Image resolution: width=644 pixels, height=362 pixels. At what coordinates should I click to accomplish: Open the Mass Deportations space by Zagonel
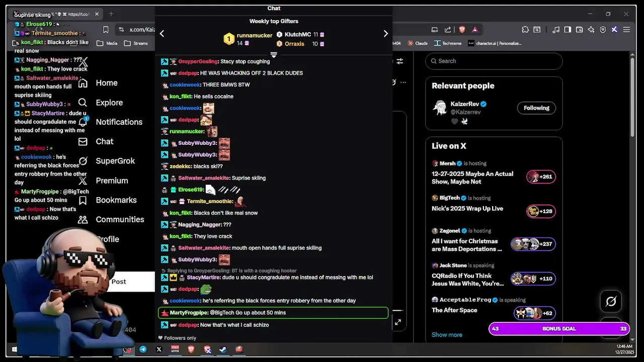[467, 245]
